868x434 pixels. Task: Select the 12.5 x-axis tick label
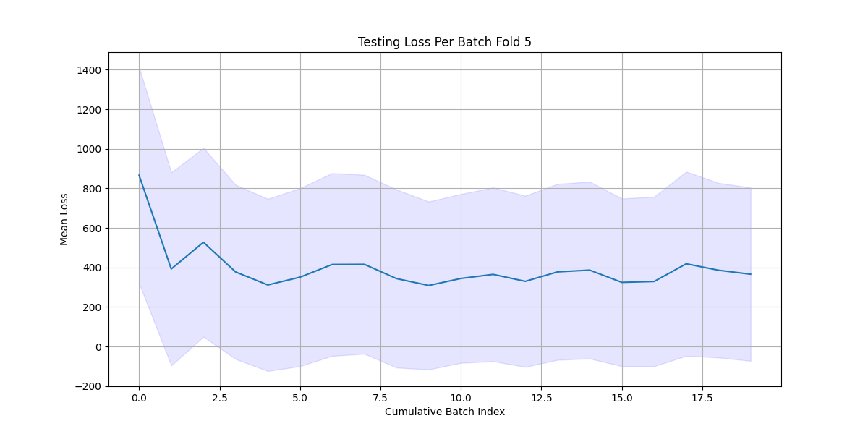click(x=541, y=397)
